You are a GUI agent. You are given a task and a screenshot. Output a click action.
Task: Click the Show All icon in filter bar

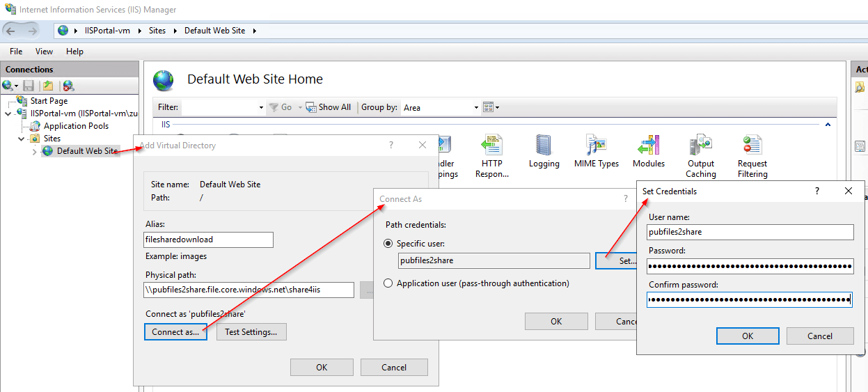312,107
